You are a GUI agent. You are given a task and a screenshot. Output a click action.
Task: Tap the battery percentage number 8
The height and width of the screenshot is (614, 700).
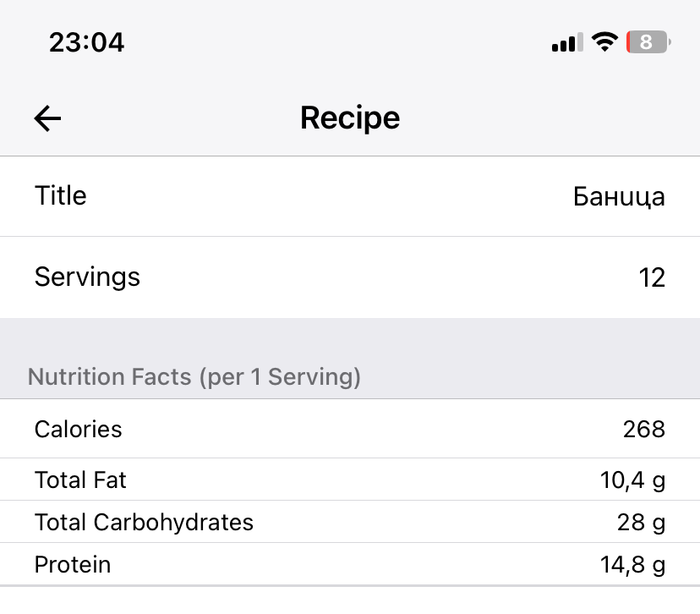pos(646,41)
